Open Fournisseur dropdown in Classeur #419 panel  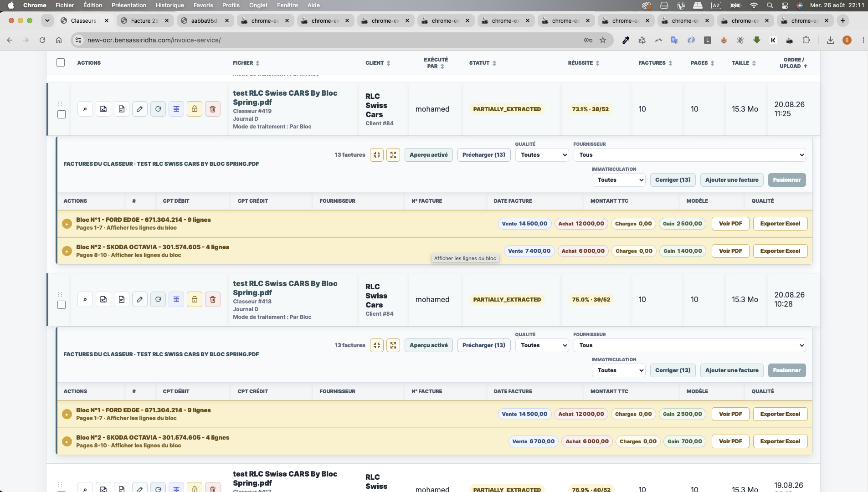(690, 155)
